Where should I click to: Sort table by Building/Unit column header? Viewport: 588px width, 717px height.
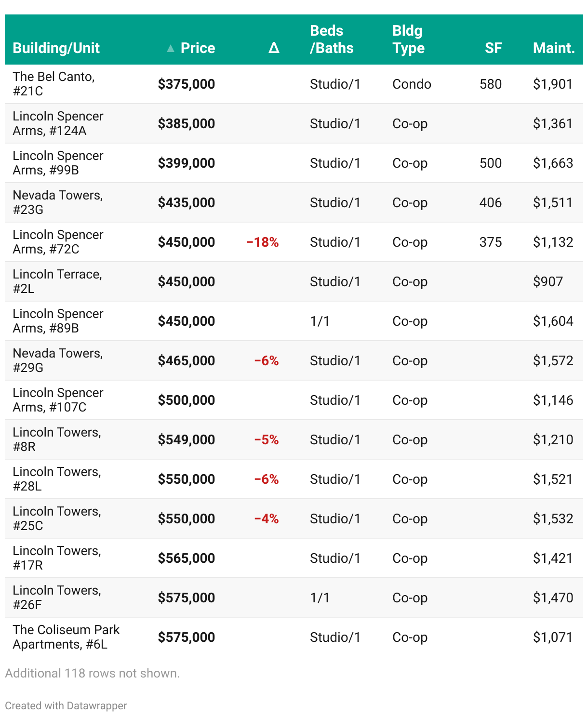click(x=56, y=48)
